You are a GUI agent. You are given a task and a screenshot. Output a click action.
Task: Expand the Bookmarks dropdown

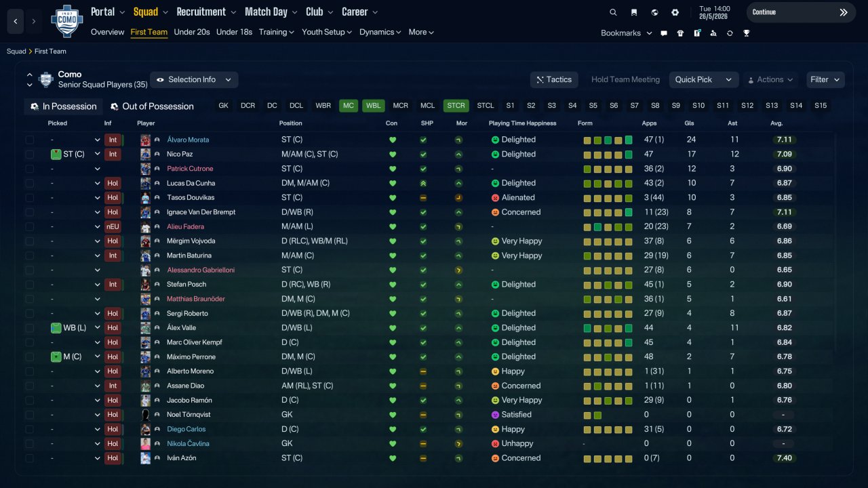pos(627,33)
